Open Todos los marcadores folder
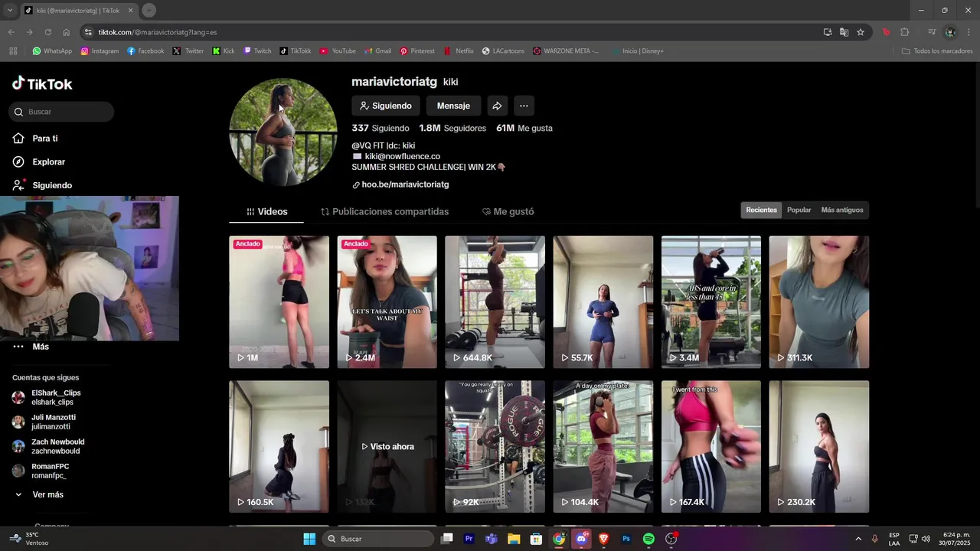Viewport: 980px width, 551px height. (937, 51)
